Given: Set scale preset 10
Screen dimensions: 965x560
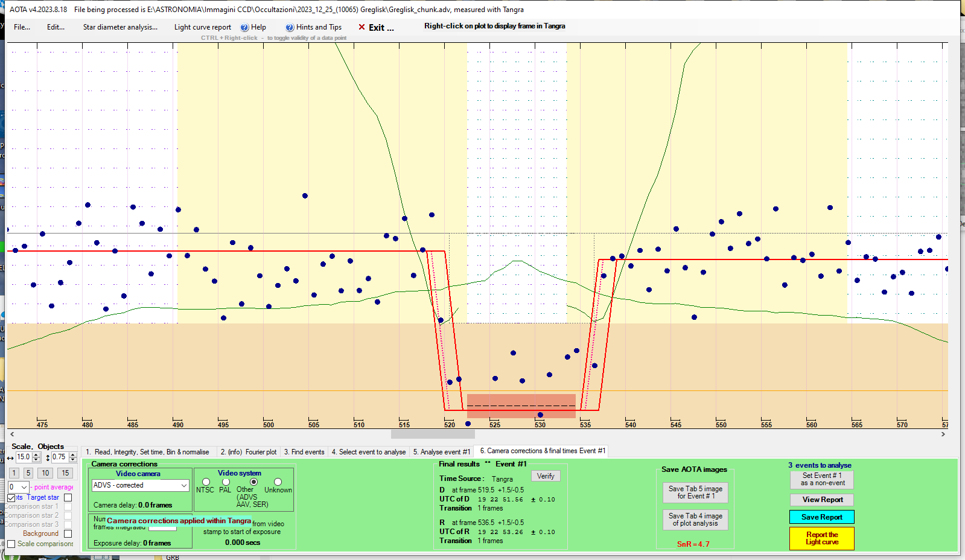Looking at the screenshot, I should pyautogui.click(x=45, y=473).
